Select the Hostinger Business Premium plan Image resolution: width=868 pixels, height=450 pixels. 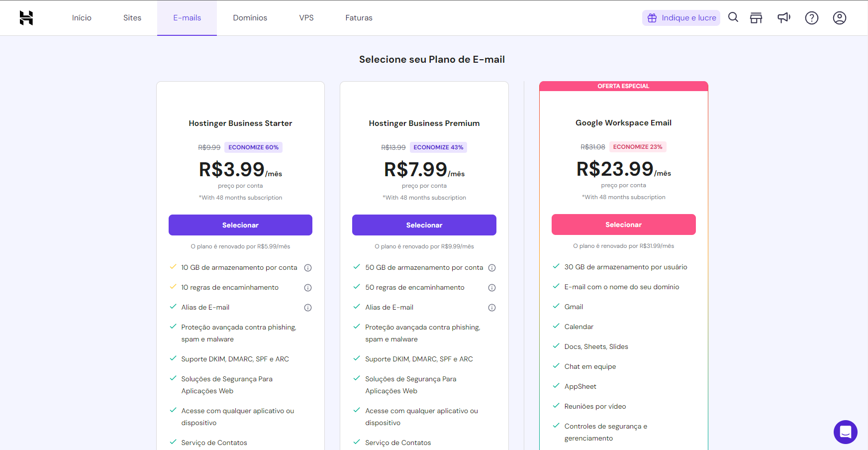click(424, 225)
